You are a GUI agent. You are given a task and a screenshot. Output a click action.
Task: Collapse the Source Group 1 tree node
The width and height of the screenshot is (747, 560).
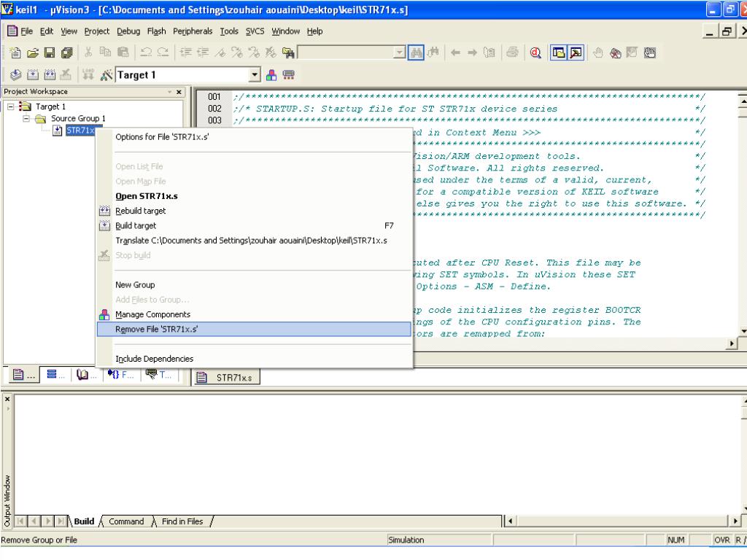coord(27,119)
